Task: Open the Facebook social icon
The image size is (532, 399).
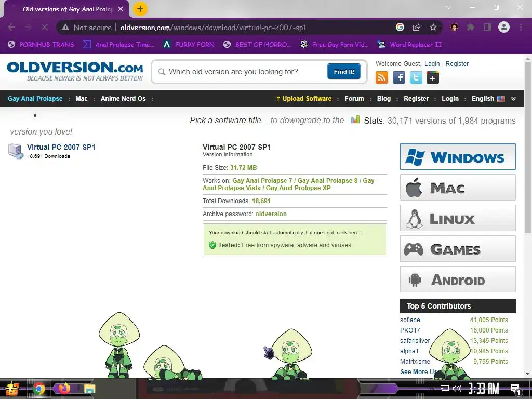Action: [x=399, y=78]
